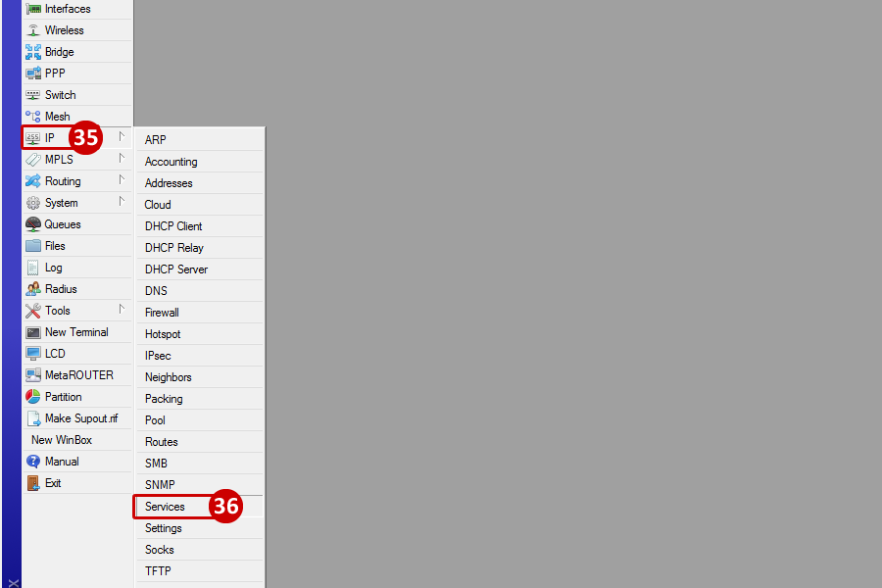This screenshot has height=588, width=882.
Task: Select DNS in the IP submenu
Action: (200, 291)
